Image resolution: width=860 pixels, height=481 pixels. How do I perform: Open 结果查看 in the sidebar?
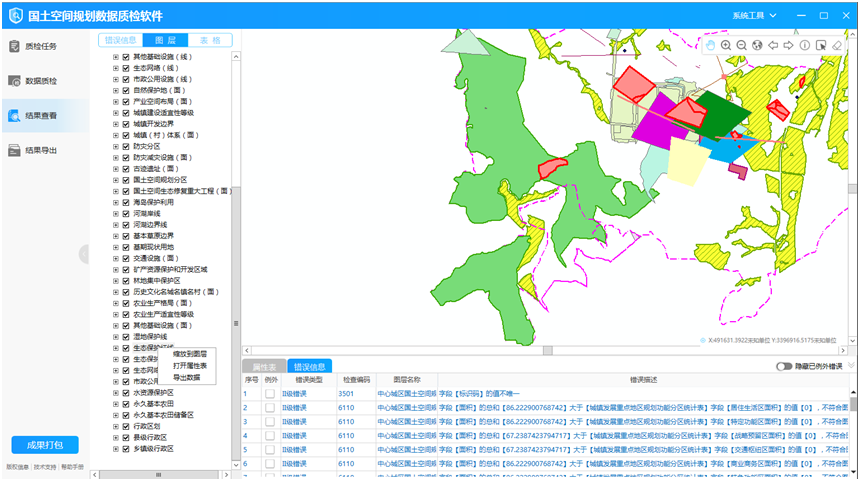[x=45, y=116]
